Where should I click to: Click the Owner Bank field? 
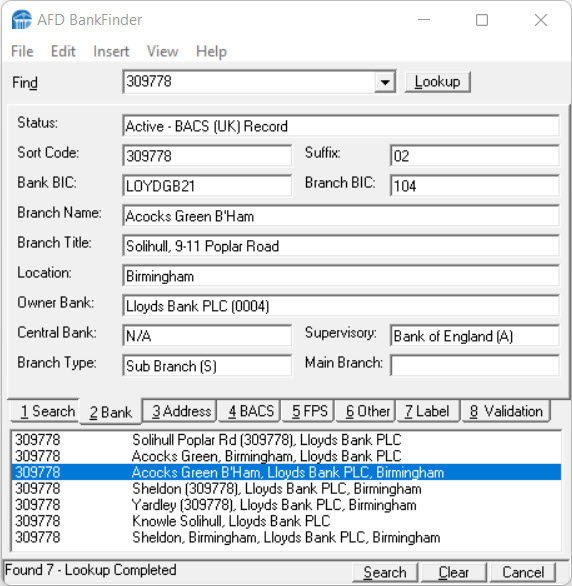tap(341, 306)
